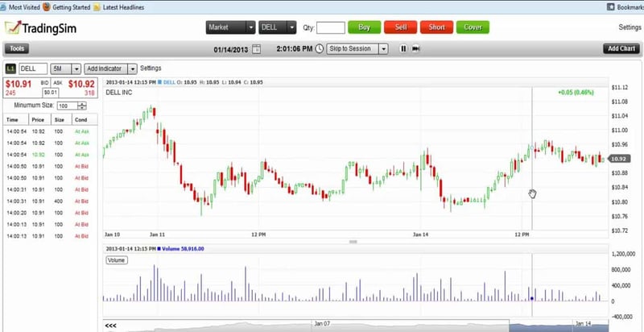Click the 01/14/2013 date text
The image size is (644, 332).
click(x=231, y=49)
